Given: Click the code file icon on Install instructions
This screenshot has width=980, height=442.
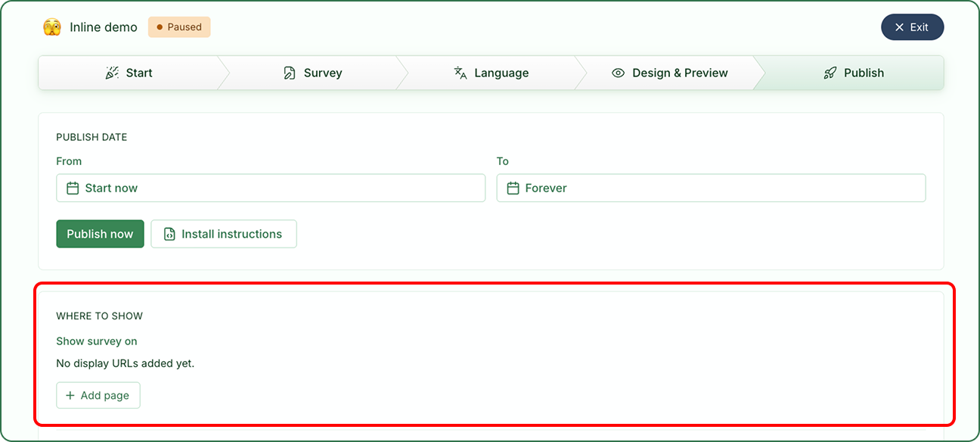Looking at the screenshot, I should pos(169,234).
